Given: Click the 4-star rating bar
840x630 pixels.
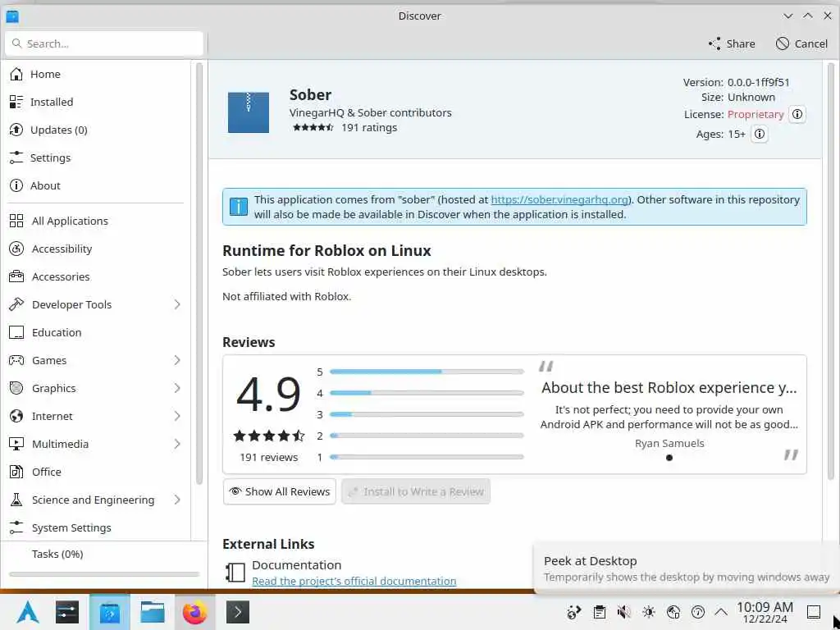Looking at the screenshot, I should click(x=427, y=393).
